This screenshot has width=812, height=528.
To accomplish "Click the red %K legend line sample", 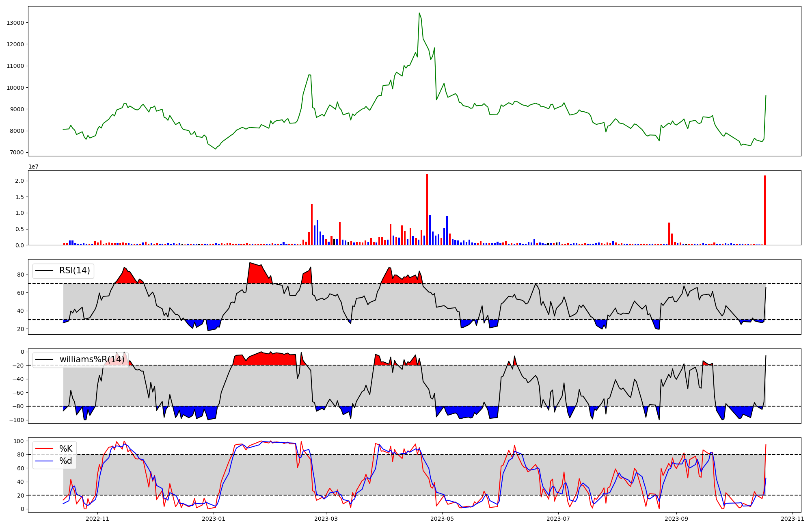I will 44,449.
